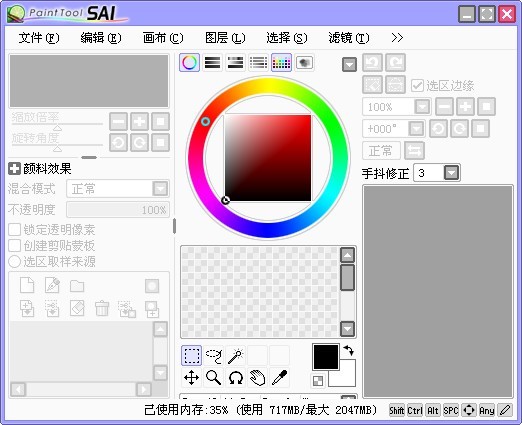Enable 创建剪贴蒙板 checkbox
This screenshot has width=522, height=425.
pyautogui.click(x=14, y=246)
